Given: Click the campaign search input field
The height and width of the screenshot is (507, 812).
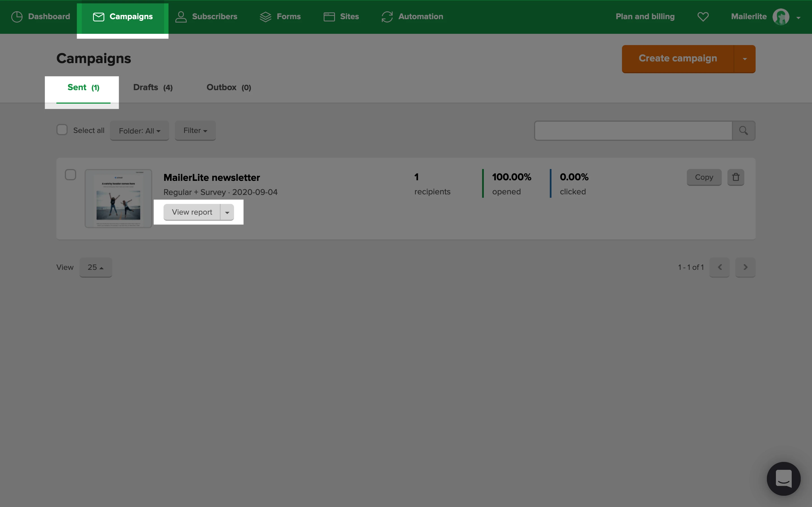Looking at the screenshot, I should pyautogui.click(x=633, y=130).
